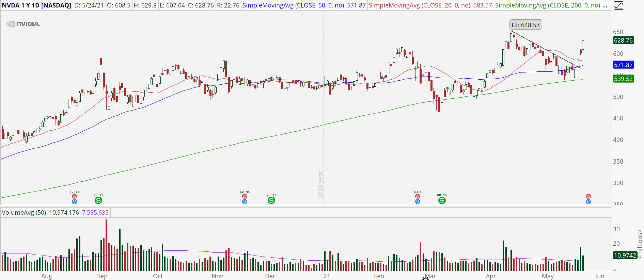
Task: Click the blue icon beneath the $2.91 earnings marker
Action: click(x=245, y=202)
